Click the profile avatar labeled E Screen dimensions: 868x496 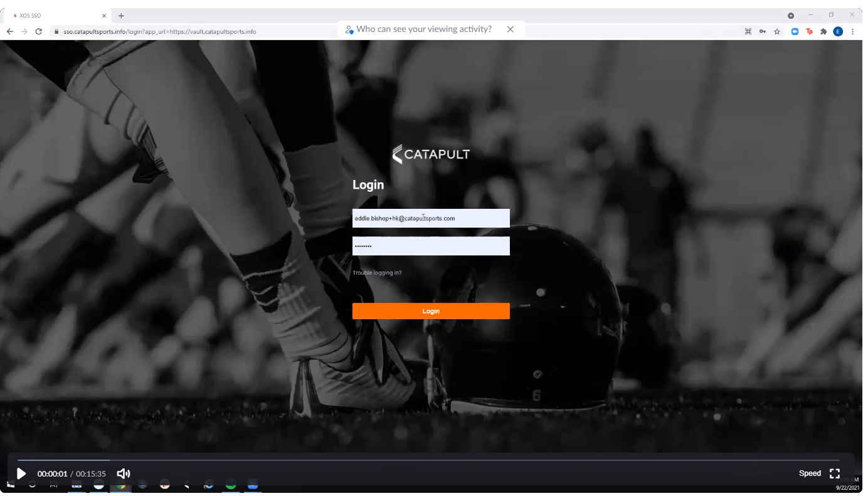coord(838,31)
